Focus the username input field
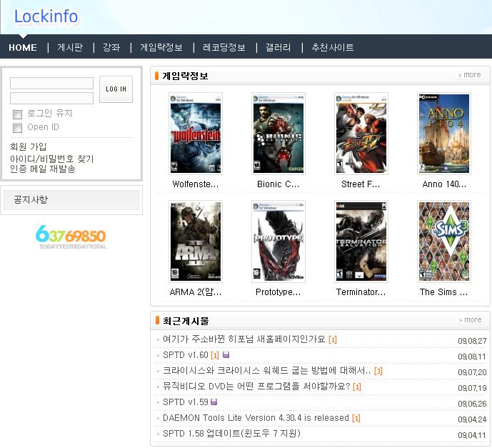The width and height of the screenshot is (492, 448). click(52, 83)
